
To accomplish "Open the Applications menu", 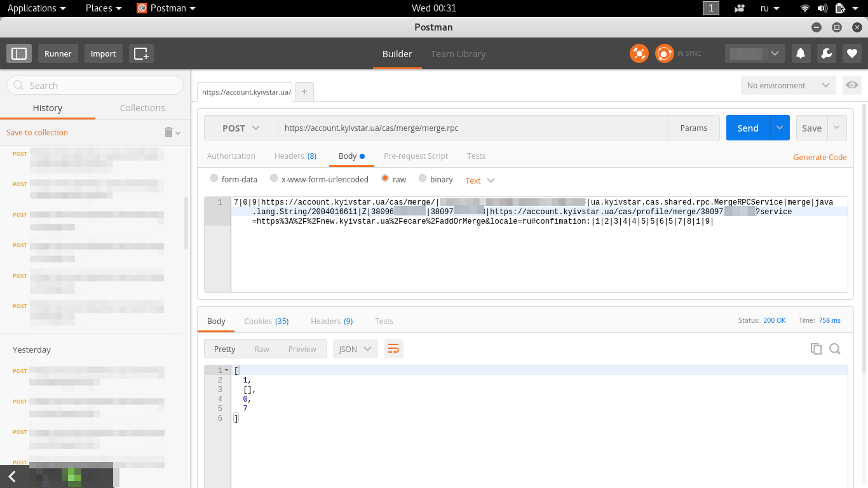I will (36, 8).
